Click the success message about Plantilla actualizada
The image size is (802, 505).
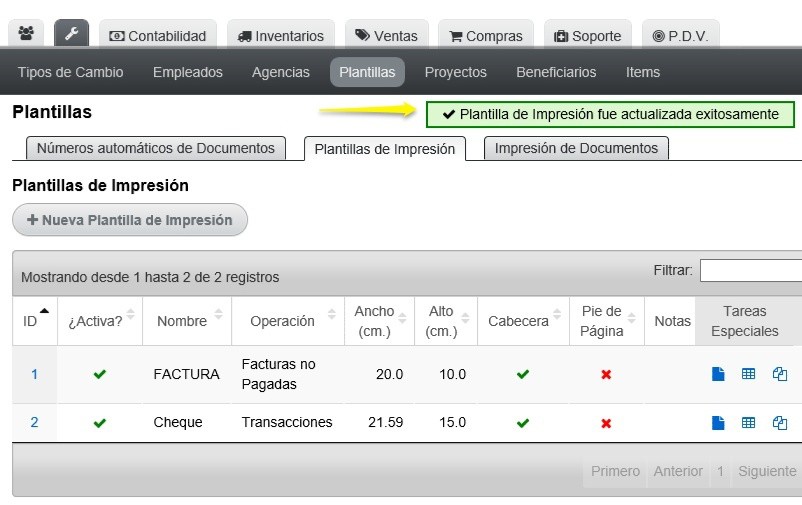point(610,114)
